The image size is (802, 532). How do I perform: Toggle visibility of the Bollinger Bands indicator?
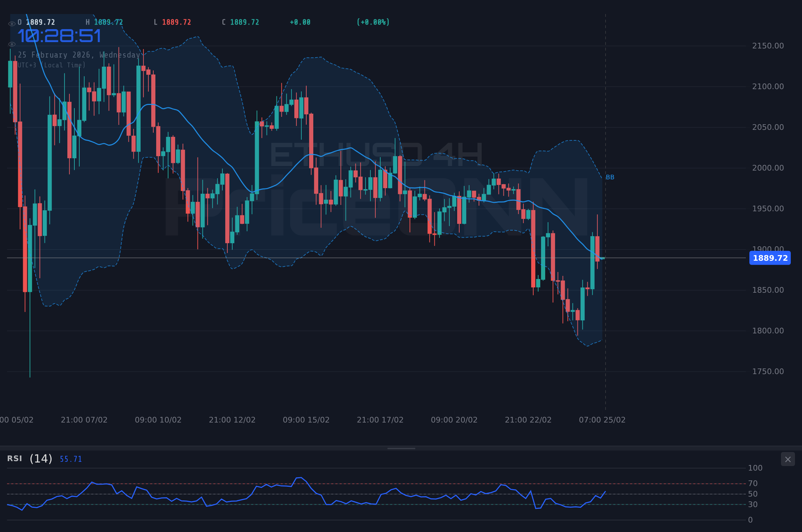point(12,44)
